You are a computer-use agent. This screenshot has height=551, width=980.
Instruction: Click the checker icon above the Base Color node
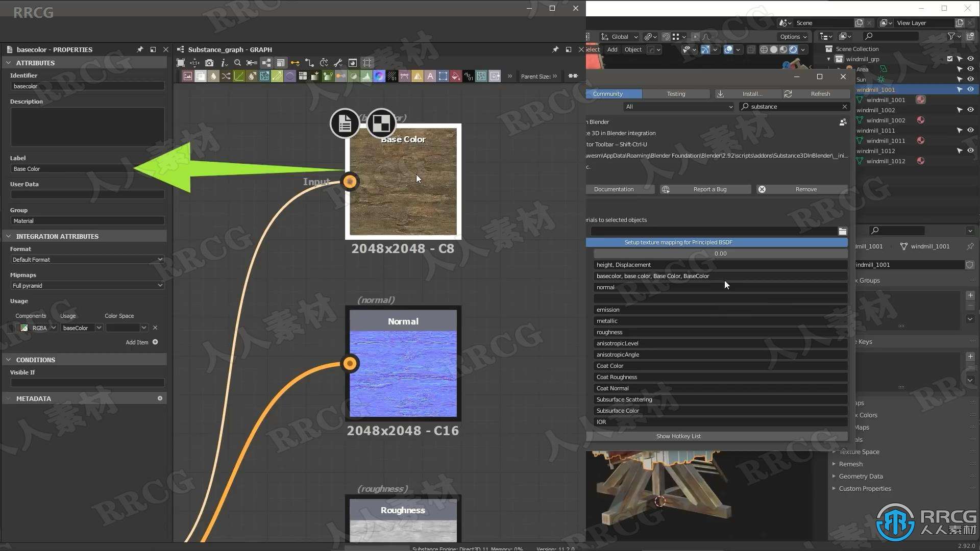pyautogui.click(x=381, y=123)
